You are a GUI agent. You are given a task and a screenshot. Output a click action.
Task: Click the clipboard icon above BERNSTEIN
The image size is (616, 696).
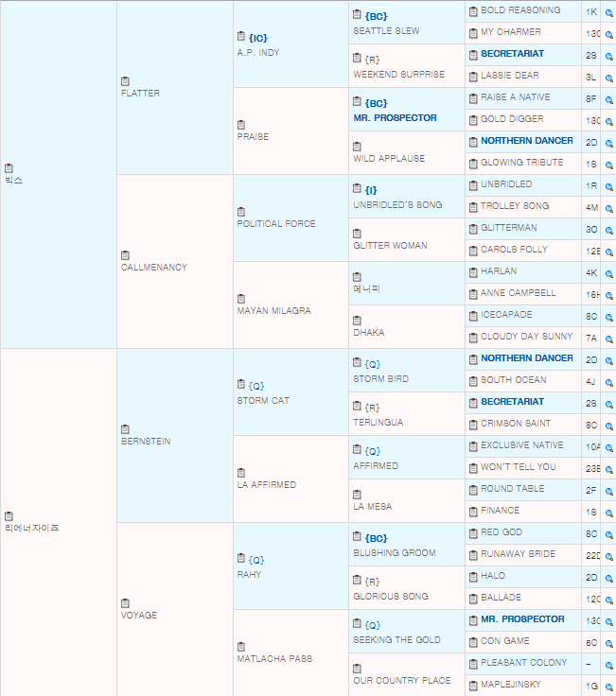point(126,429)
